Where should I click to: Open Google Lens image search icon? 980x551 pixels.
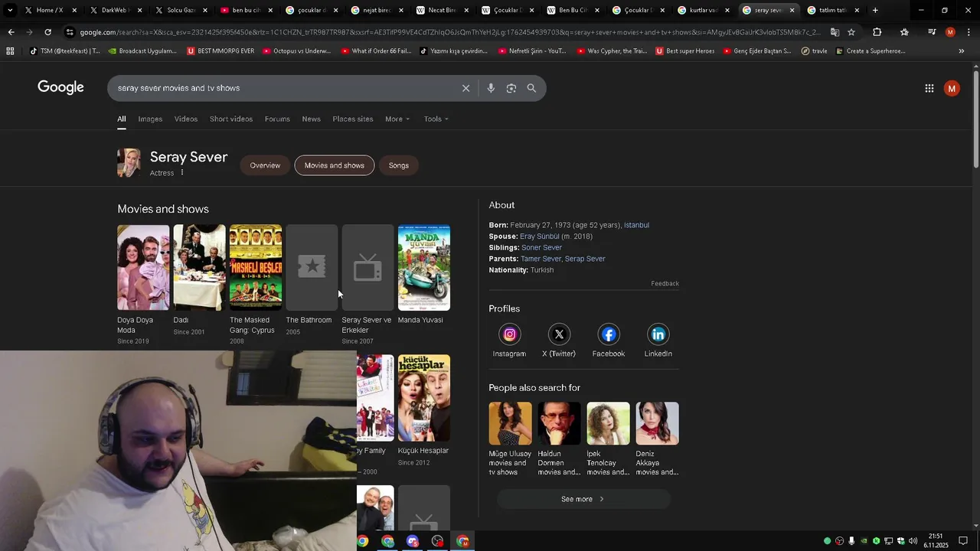point(511,88)
